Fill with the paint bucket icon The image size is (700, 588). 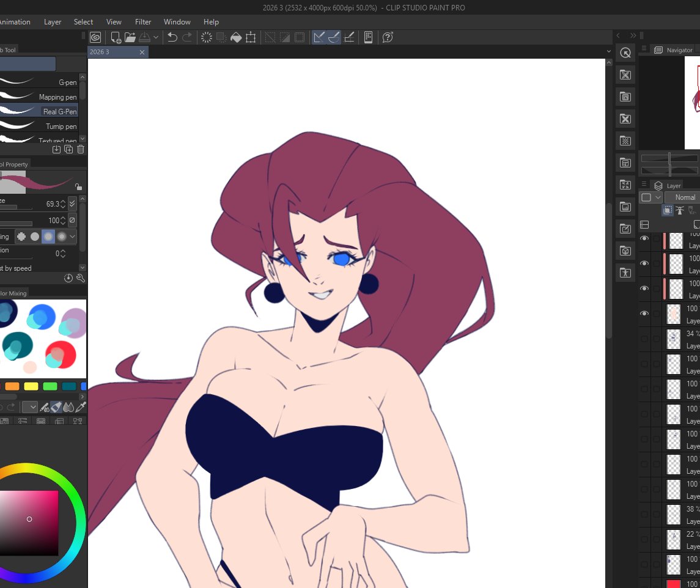(236, 37)
